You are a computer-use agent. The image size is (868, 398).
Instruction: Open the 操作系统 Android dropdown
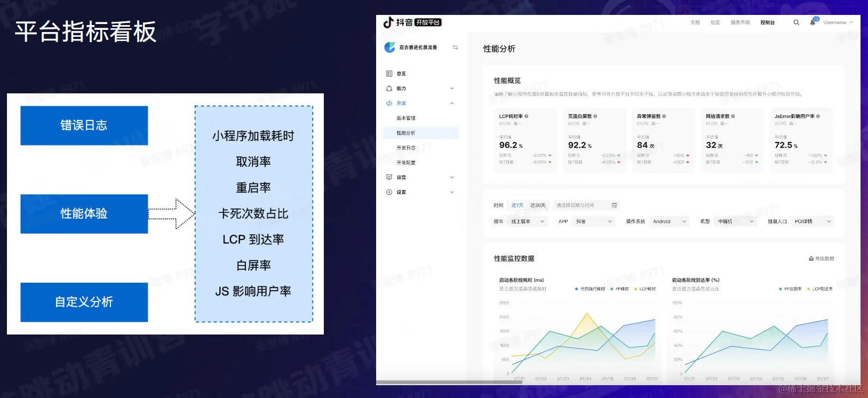click(670, 221)
